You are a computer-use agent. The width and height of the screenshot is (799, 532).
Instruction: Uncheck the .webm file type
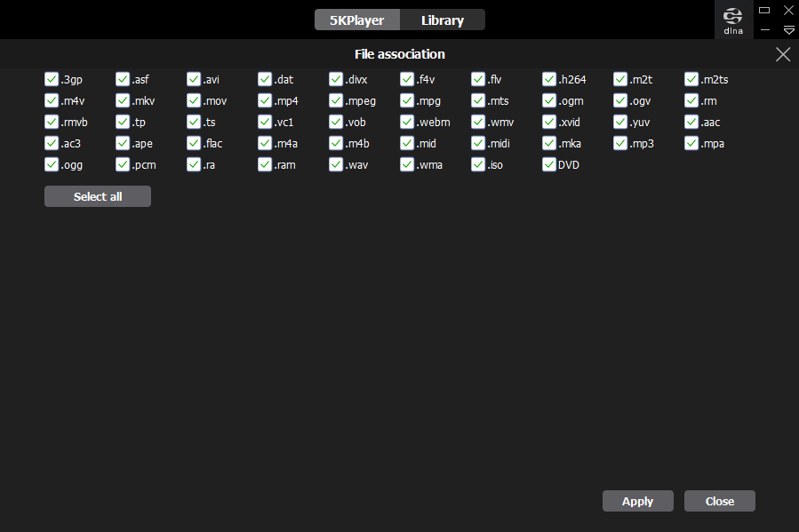[x=407, y=123]
